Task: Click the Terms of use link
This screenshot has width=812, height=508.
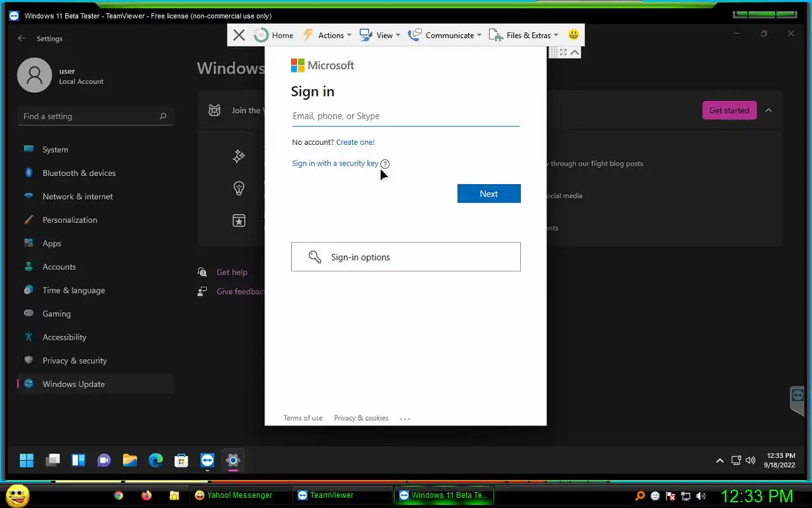Action: pyautogui.click(x=303, y=418)
